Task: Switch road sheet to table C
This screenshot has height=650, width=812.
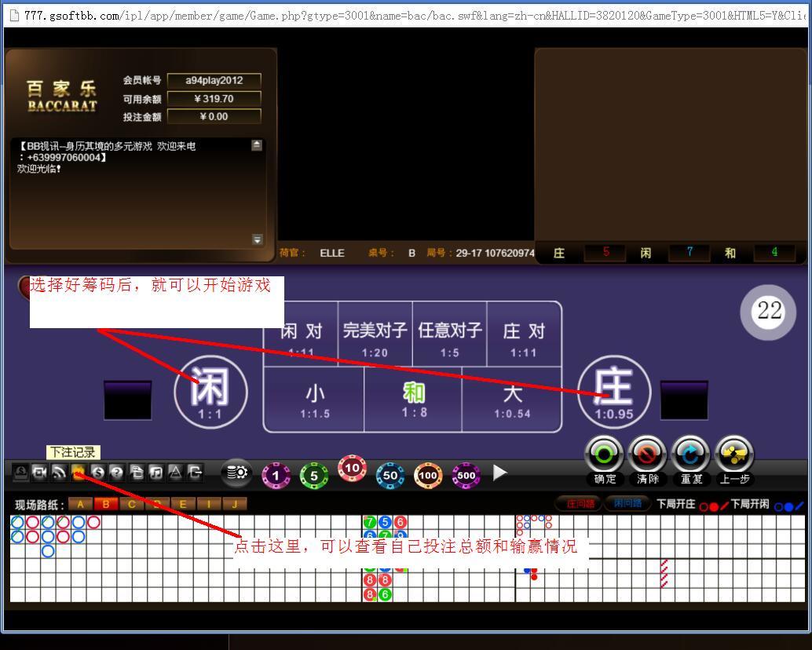Action: 131,504
